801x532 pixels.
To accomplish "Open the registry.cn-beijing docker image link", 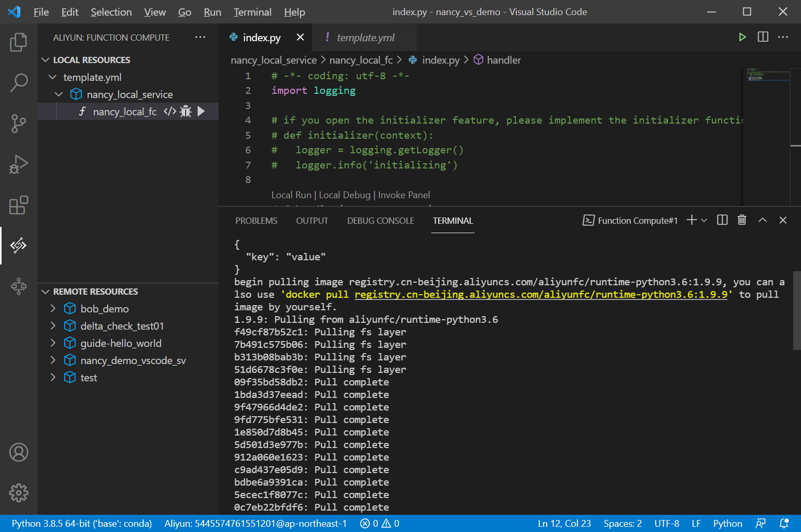I will tap(541, 295).
